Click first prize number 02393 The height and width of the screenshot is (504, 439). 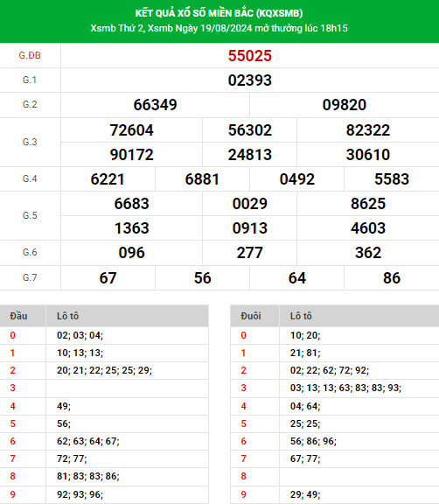[x=250, y=80]
